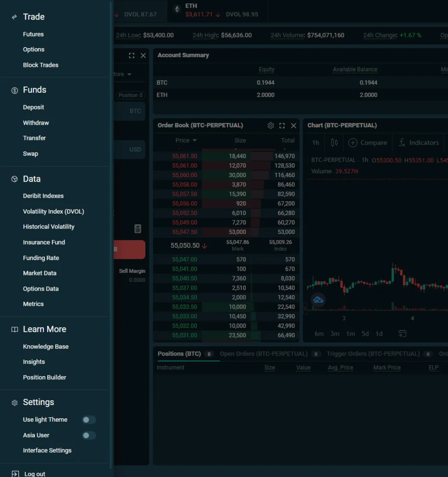Click the USD amount input field
The image size is (448, 477).
click(130, 150)
